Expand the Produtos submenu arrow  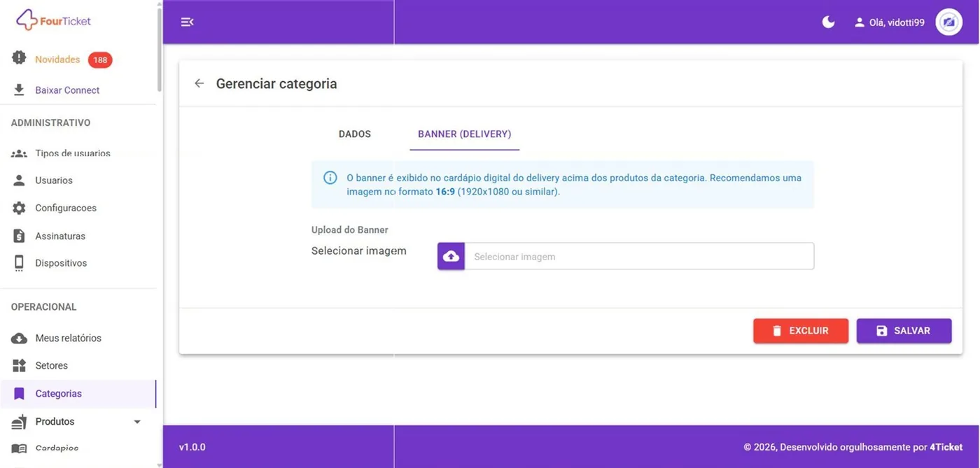(x=137, y=422)
